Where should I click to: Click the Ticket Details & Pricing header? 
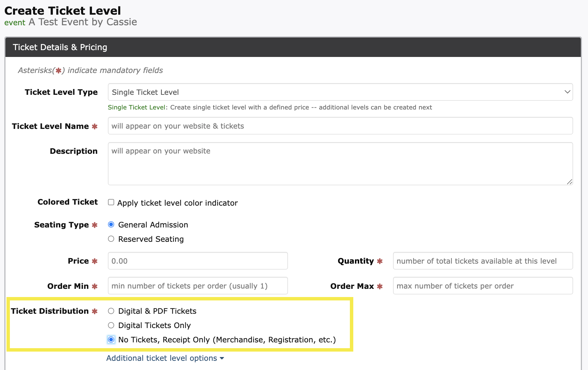(x=60, y=47)
